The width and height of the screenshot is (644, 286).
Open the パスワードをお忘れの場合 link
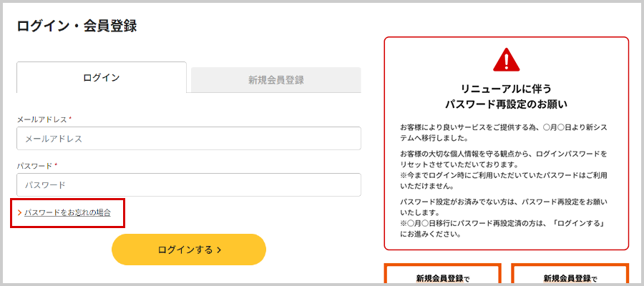coord(67,212)
